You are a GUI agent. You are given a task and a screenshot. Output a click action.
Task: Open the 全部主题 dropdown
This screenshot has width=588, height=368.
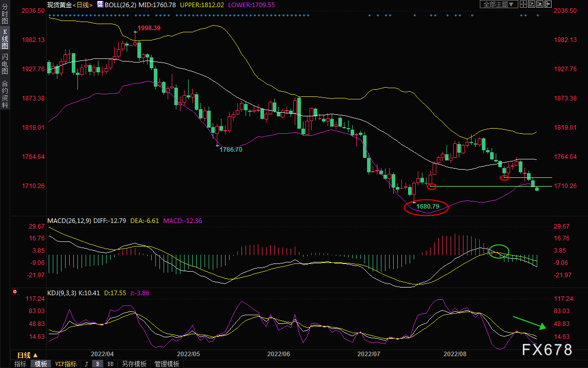(499, 4)
